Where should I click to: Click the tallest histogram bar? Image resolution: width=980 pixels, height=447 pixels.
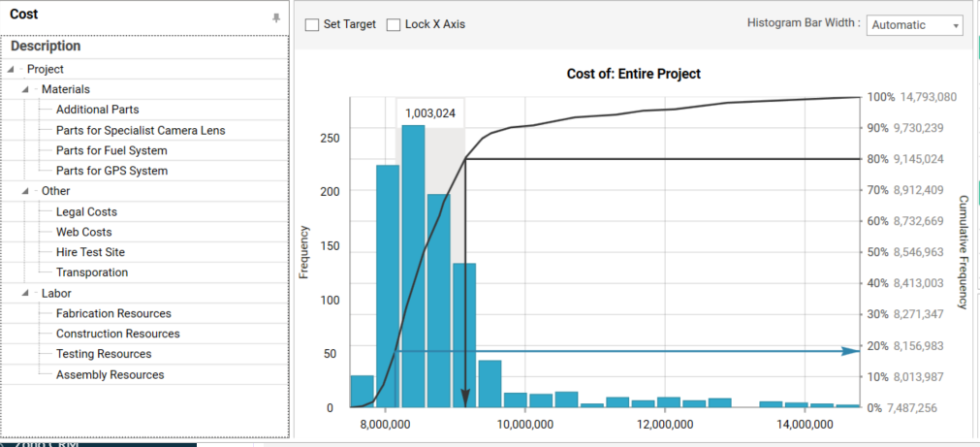(x=413, y=267)
